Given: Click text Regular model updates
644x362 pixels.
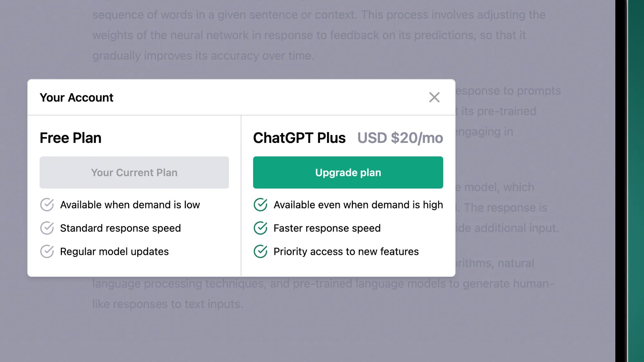Looking at the screenshot, I should click(114, 251).
